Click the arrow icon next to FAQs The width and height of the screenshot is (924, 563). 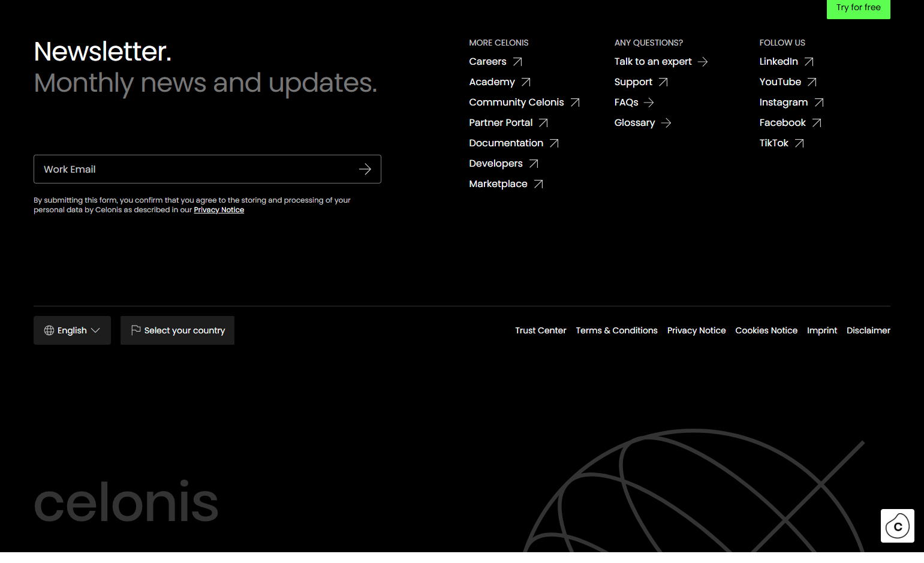[x=648, y=103]
